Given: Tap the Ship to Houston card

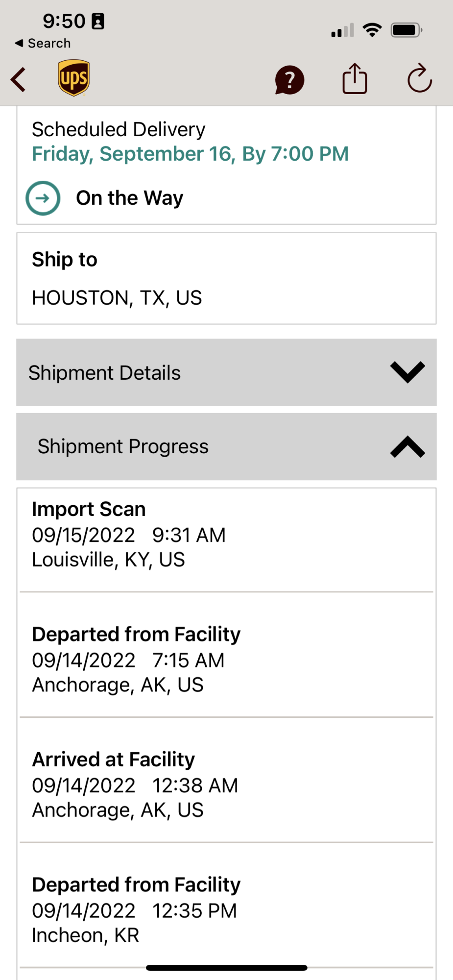Looking at the screenshot, I should click(226, 278).
